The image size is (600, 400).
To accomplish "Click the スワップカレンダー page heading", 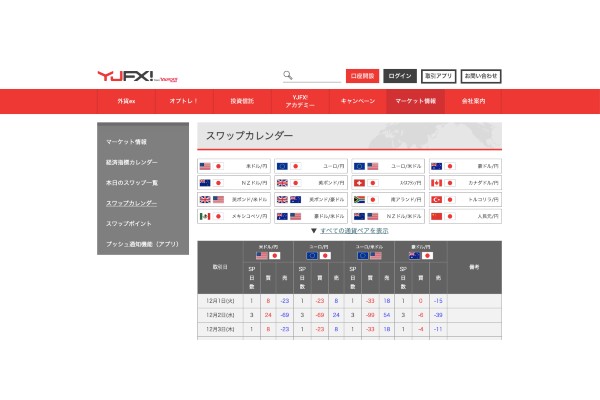I will 249,136.
